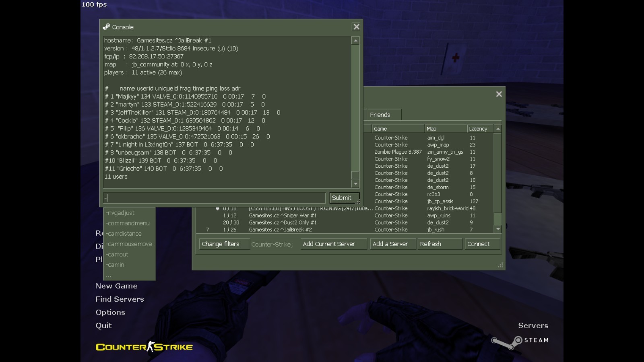Click the awp_map server row
The image size is (644, 362).
click(x=429, y=145)
